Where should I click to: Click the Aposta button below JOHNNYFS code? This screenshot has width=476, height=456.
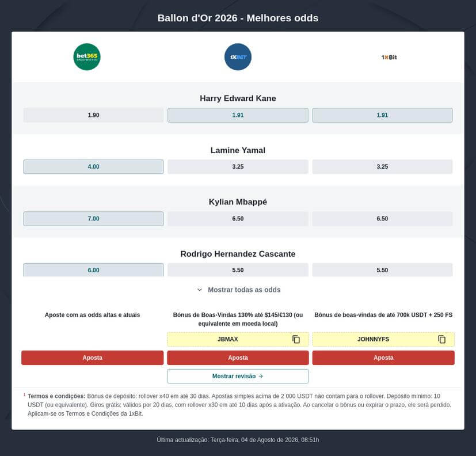point(383,358)
